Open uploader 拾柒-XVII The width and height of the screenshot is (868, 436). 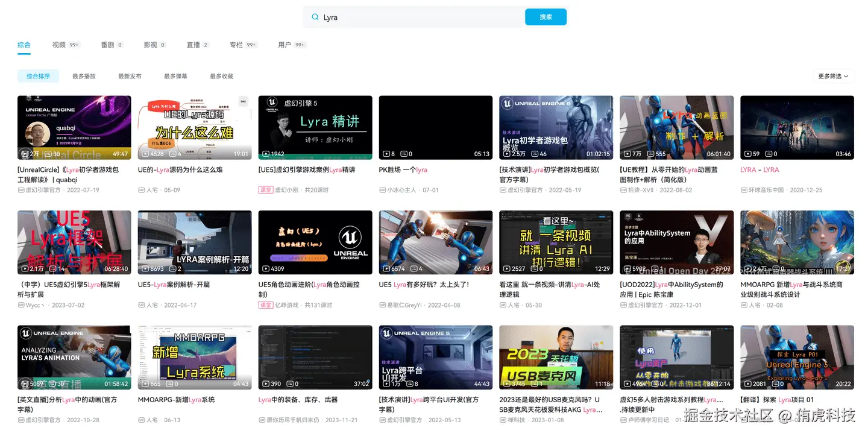[x=642, y=190]
